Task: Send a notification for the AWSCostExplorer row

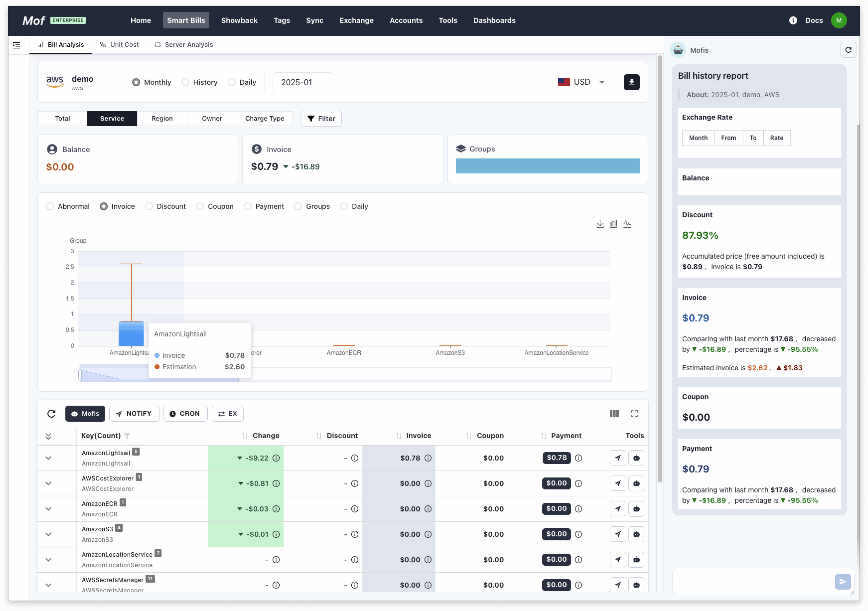Action: (x=618, y=483)
